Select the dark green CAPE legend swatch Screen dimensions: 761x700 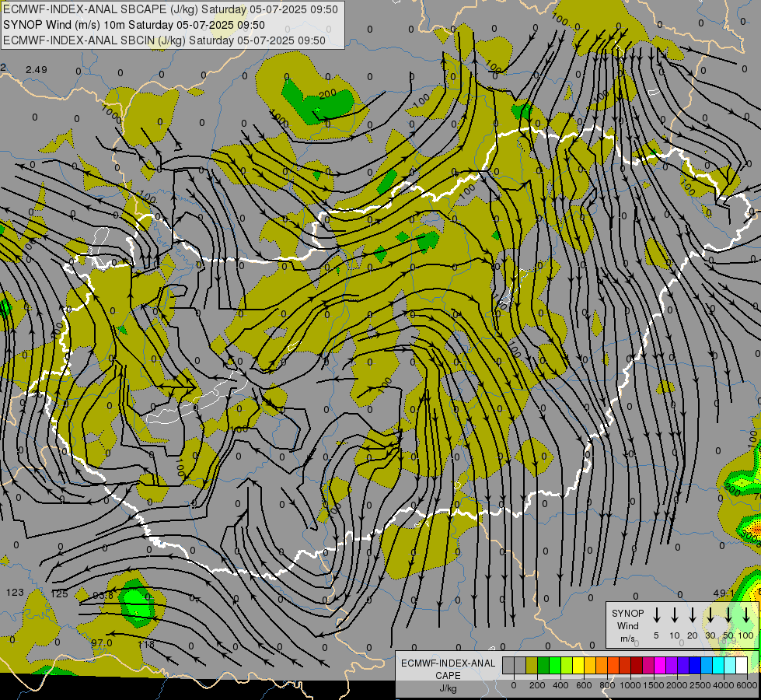(543, 665)
